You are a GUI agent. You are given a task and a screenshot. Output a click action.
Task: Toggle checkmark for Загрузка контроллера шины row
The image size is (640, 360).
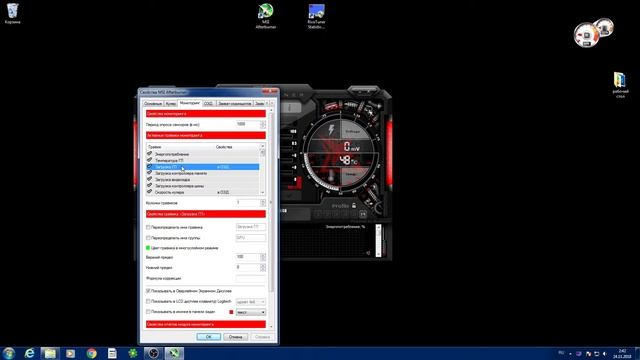coord(149,186)
